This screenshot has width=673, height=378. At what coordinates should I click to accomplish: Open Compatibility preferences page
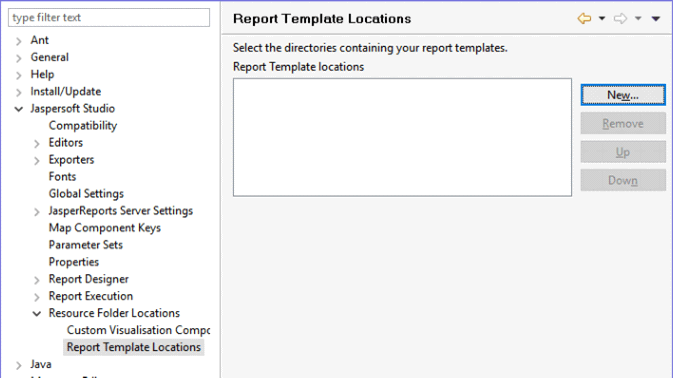point(83,125)
